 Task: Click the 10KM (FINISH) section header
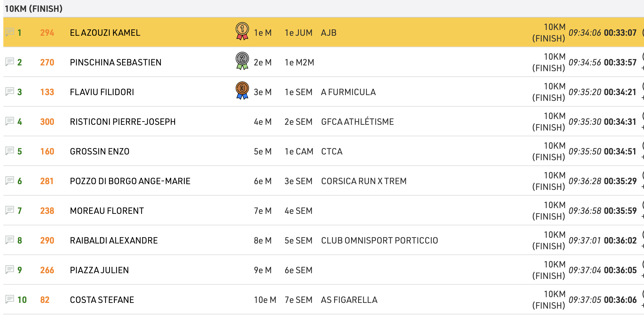[x=34, y=8]
